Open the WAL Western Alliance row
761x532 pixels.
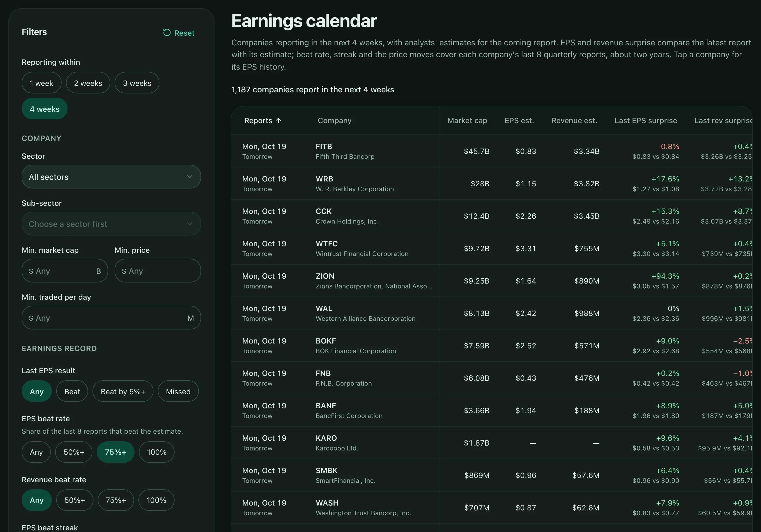click(x=492, y=313)
